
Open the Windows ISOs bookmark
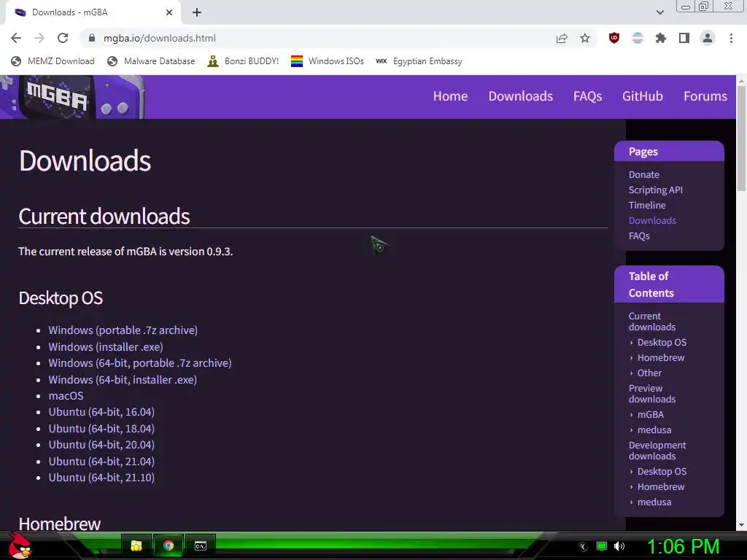coord(328,61)
